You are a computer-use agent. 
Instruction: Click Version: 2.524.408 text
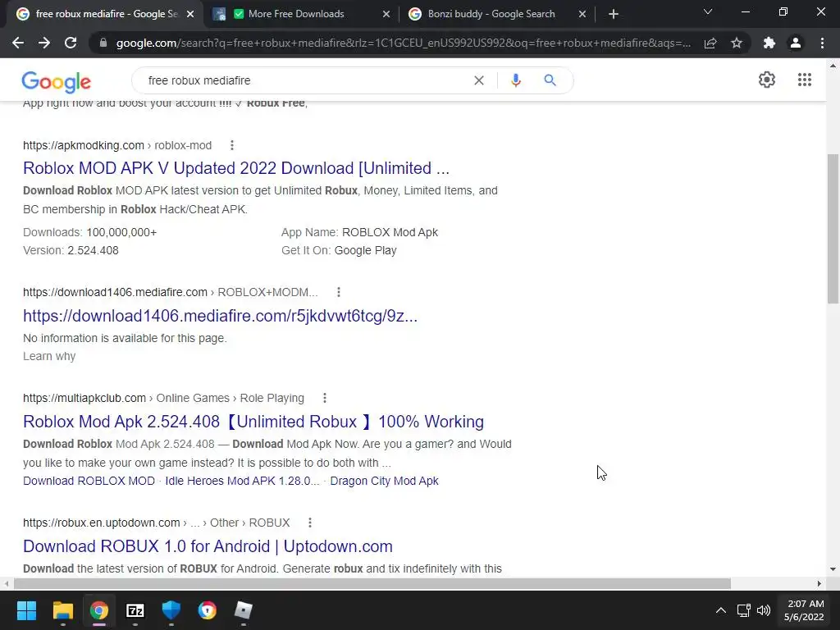coord(71,250)
